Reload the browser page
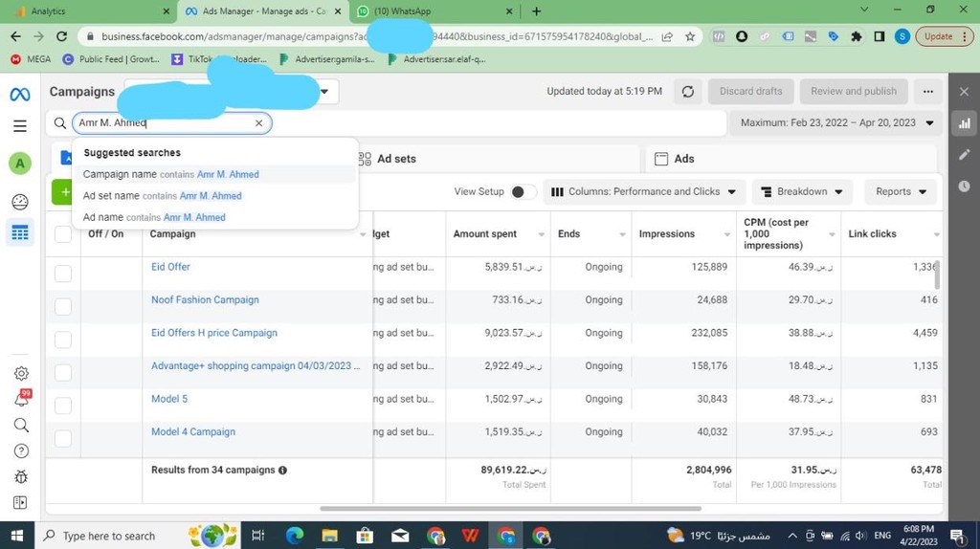This screenshot has width=980, height=549. point(61,36)
